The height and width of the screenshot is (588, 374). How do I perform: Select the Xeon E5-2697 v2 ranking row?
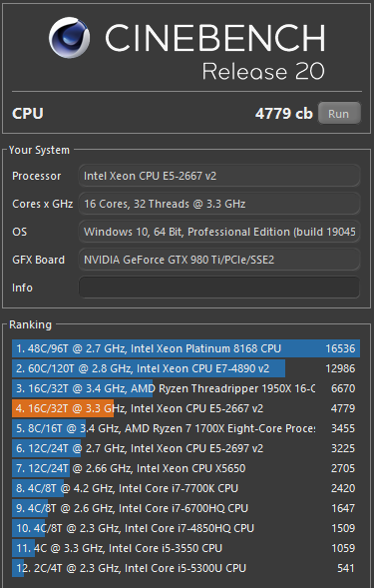pyautogui.click(x=186, y=448)
